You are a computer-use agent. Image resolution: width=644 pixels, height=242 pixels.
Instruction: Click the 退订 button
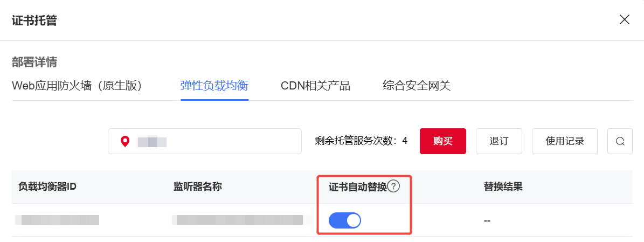click(x=498, y=141)
